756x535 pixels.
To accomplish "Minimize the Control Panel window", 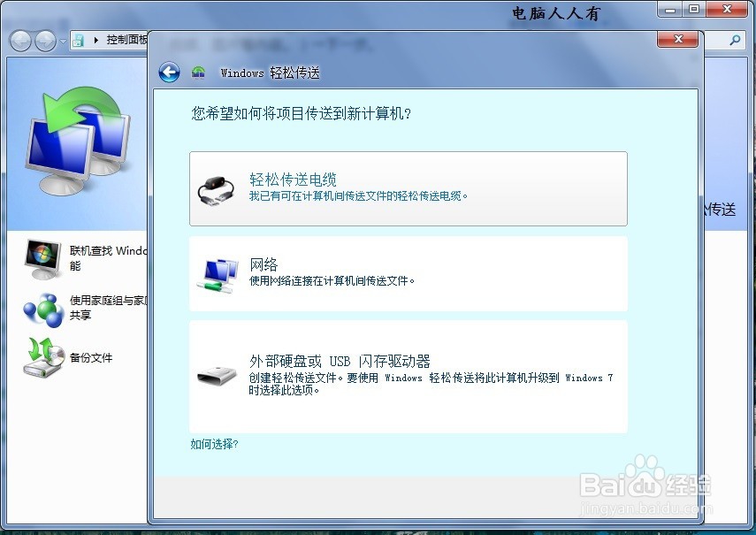I will point(669,9).
